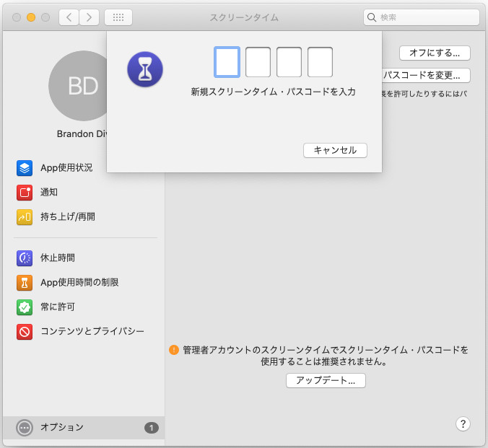Select App使用時間の制限 in sidebar
This screenshot has width=488, height=448.
pos(84,283)
